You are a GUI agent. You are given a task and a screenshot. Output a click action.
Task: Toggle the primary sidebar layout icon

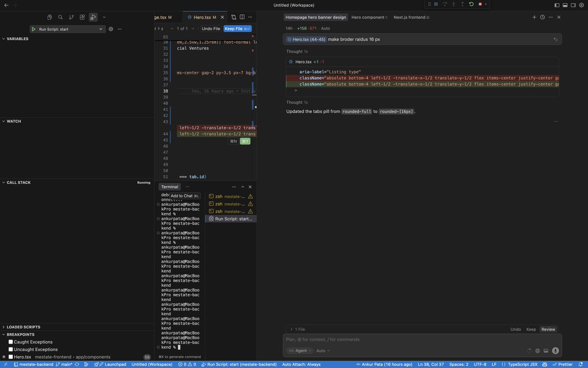click(x=557, y=5)
